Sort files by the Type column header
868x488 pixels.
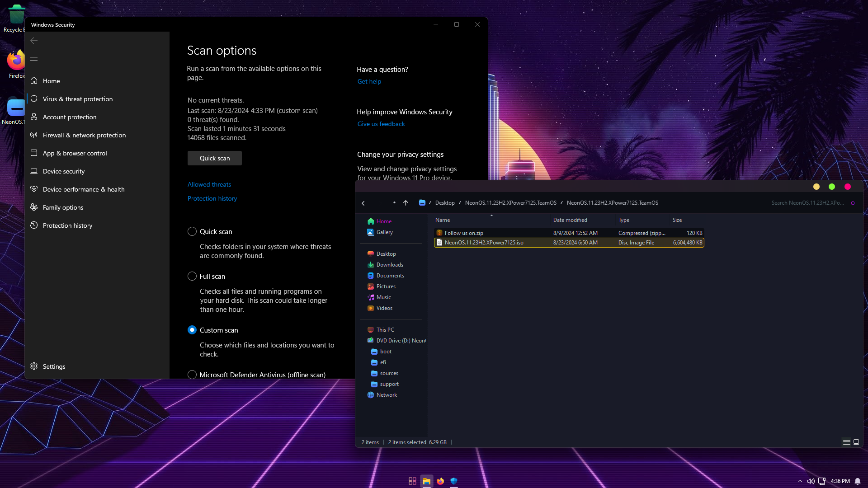coord(642,220)
